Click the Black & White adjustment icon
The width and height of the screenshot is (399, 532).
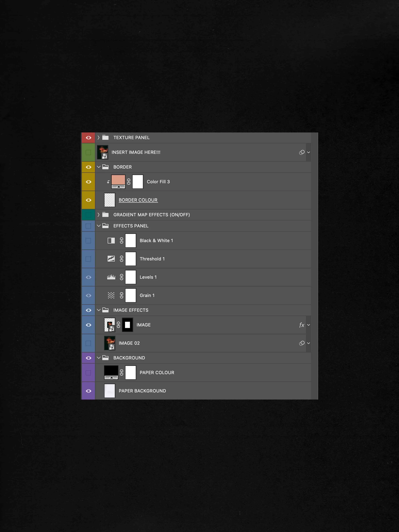(x=111, y=241)
